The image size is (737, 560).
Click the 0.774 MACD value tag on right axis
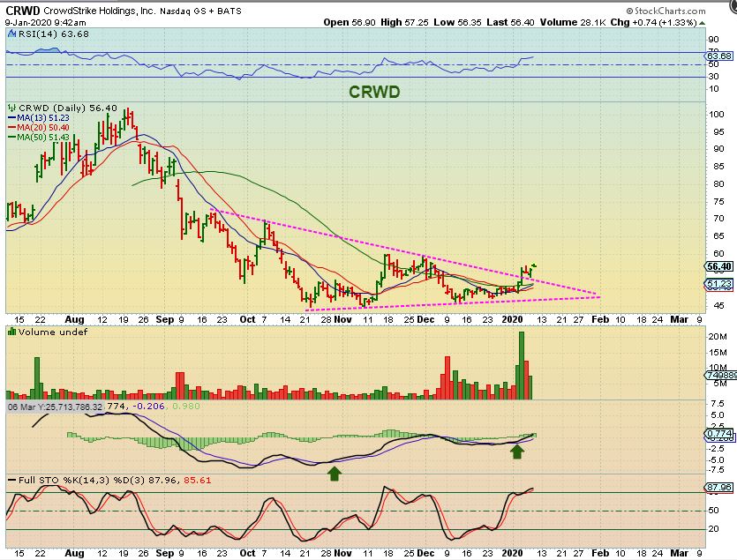click(x=719, y=433)
